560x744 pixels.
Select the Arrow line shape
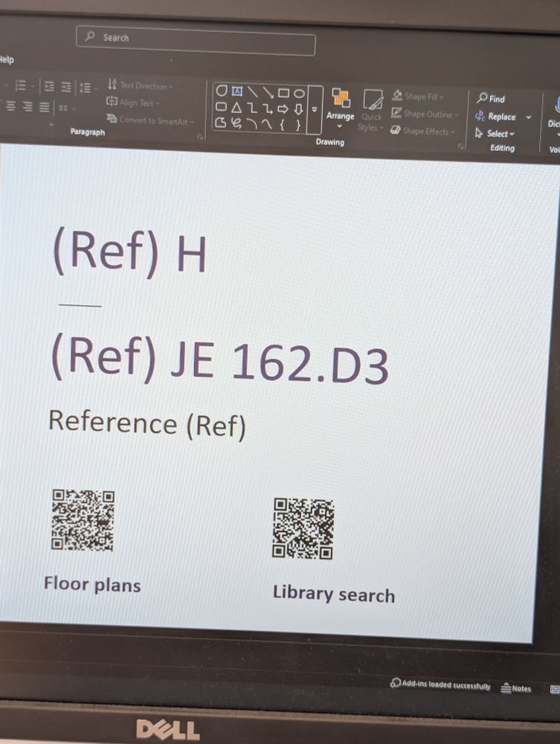(268, 92)
